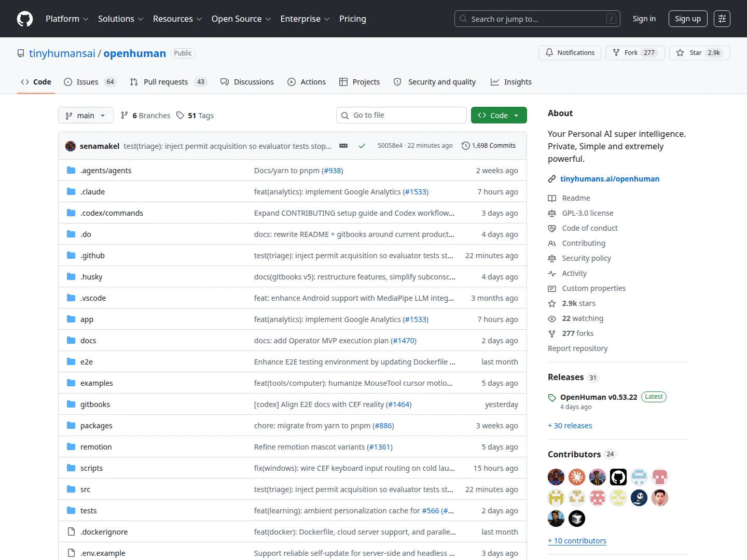Expand the Open Source menu

[241, 19]
